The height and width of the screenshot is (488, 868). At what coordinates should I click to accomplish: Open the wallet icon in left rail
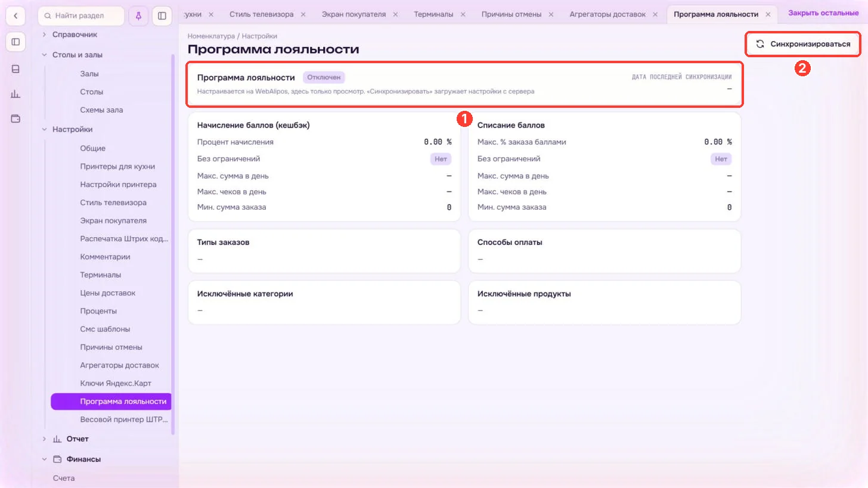(x=15, y=119)
